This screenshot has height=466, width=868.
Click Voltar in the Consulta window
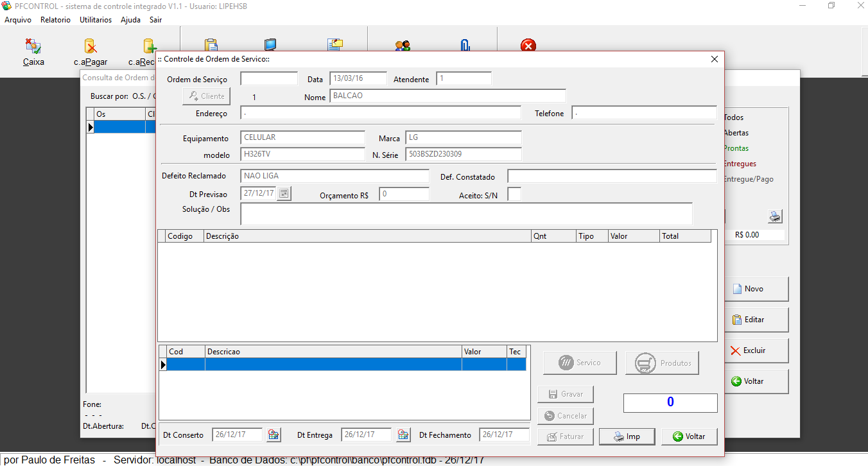(x=756, y=381)
